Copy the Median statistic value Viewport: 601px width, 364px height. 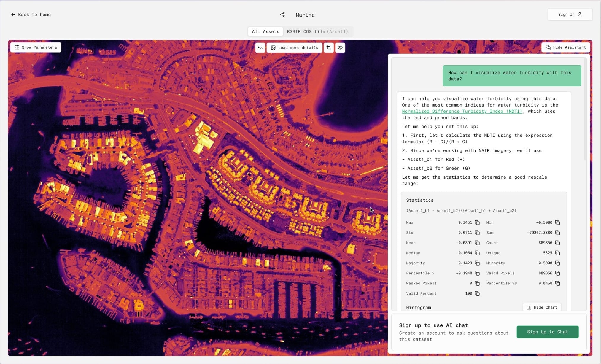point(477,253)
